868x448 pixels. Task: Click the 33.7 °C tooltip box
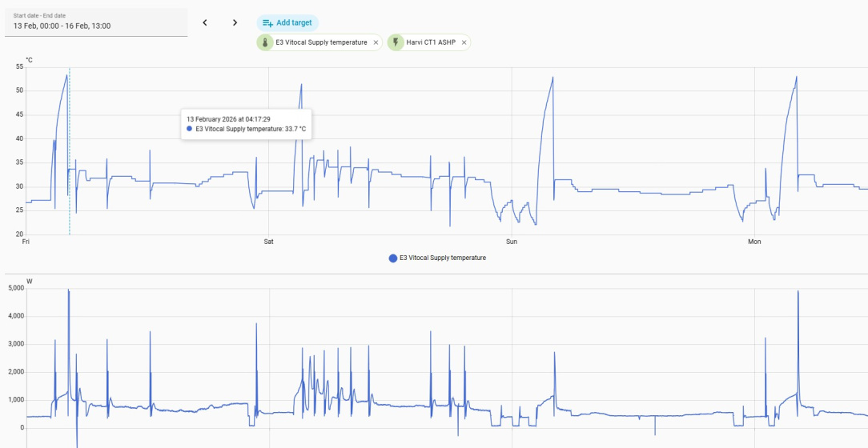click(247, 124)
